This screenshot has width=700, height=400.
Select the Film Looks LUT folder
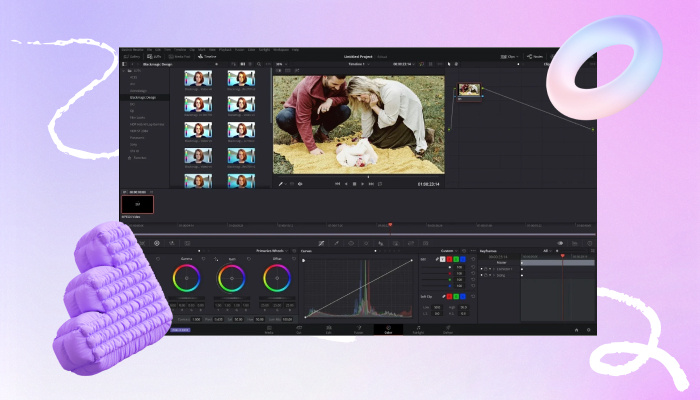pos(138,117)
